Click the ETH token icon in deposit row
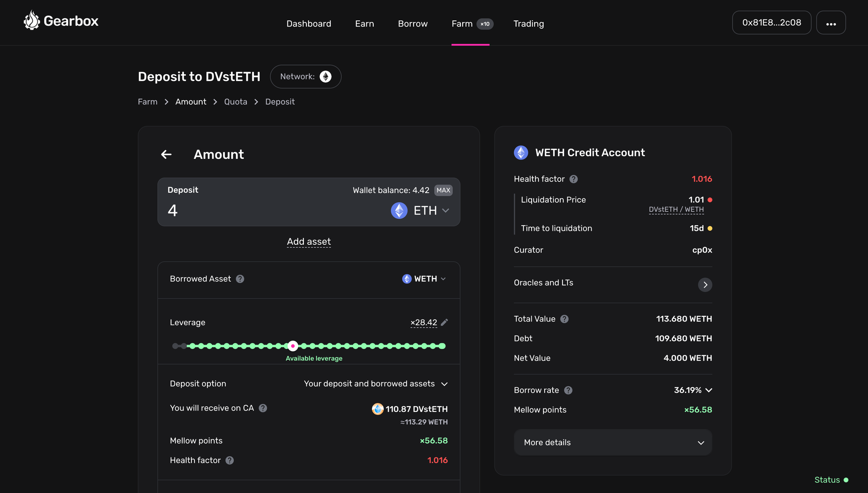This screenshot has width=868, height=493. (x=398, y=210)
